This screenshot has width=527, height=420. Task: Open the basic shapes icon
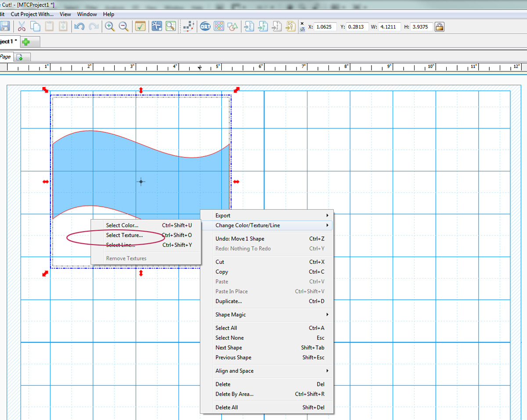pos(233,26)
